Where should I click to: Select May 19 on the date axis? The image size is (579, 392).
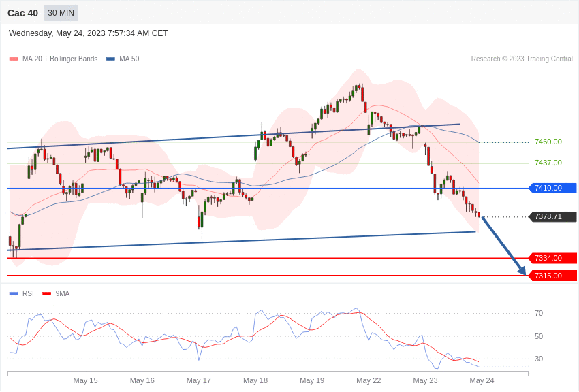point(312,380)
